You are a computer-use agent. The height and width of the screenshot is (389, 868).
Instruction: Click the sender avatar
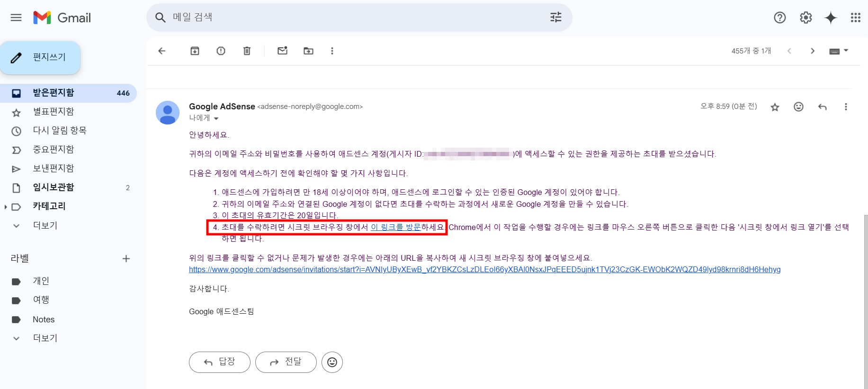168,113
